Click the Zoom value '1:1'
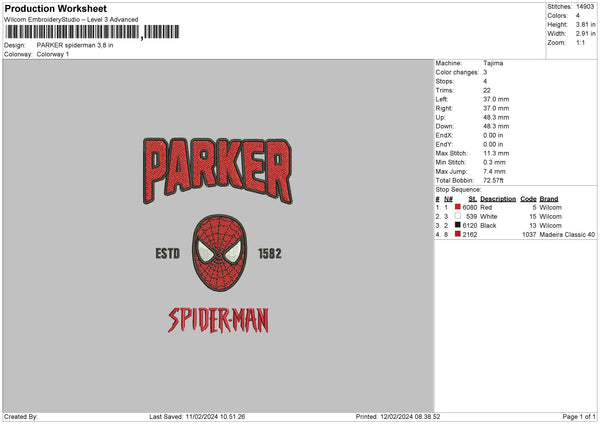The image size is (600, 424). [580, 43]
